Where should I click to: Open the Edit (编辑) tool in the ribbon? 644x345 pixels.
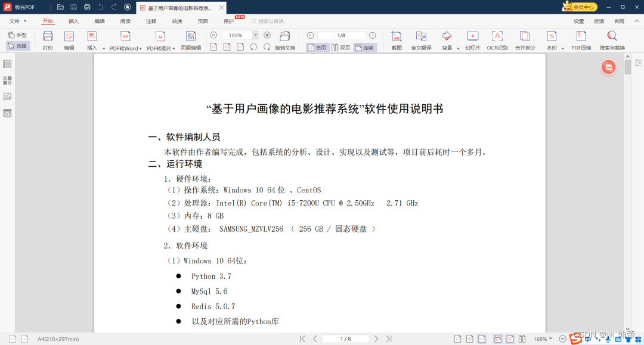coord(69,41)
